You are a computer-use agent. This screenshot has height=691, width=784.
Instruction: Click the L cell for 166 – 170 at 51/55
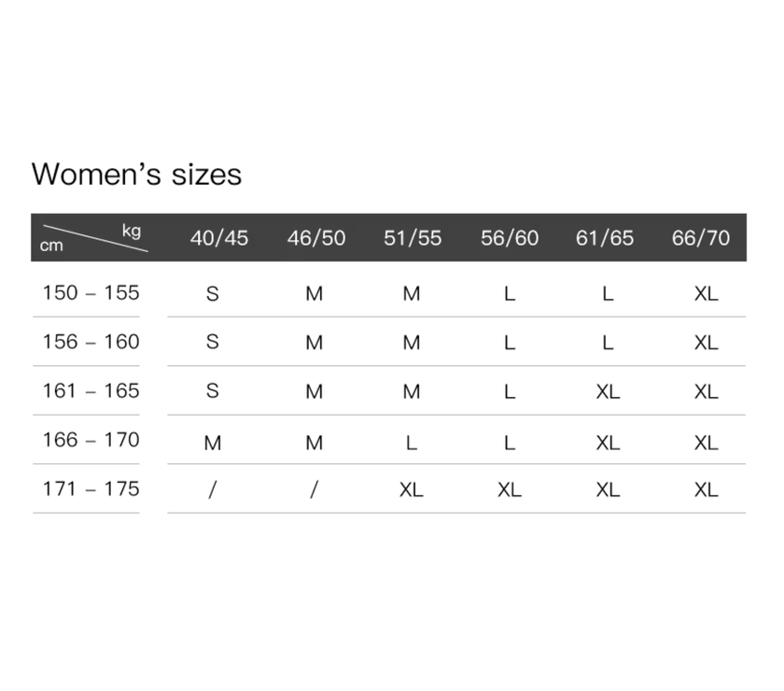tap(412, 442)
